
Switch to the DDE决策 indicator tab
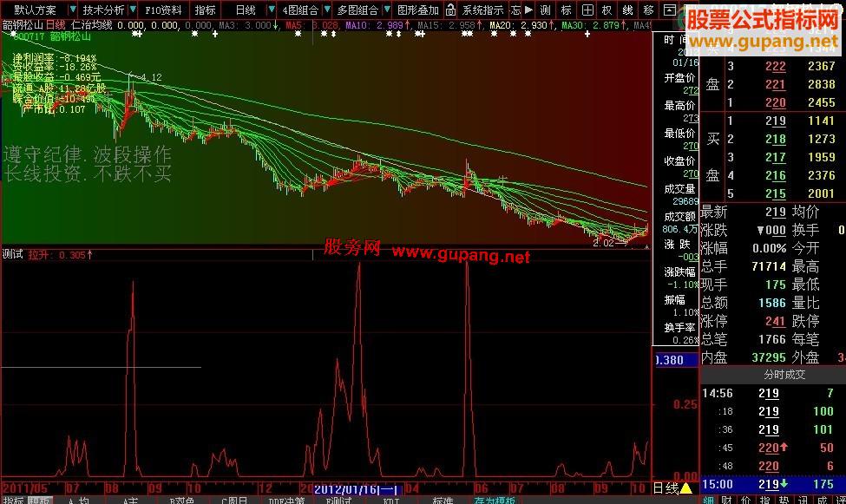tap(286, 501)
